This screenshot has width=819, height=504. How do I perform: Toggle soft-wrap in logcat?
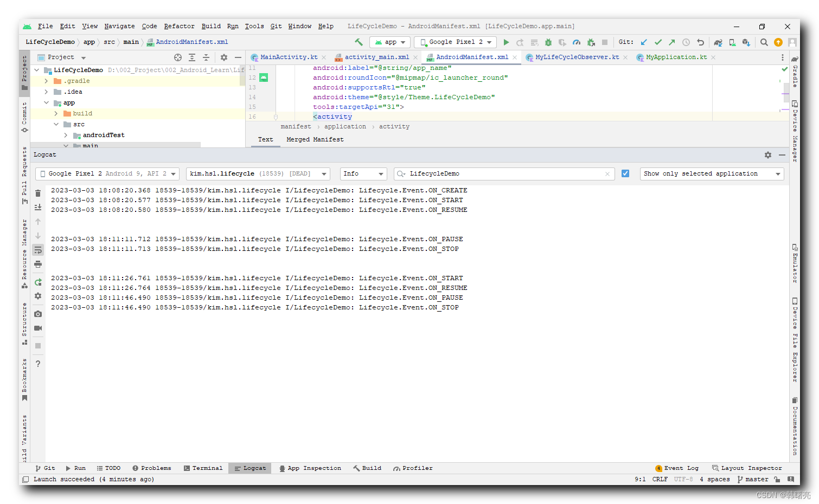click(x=38, y=250)
